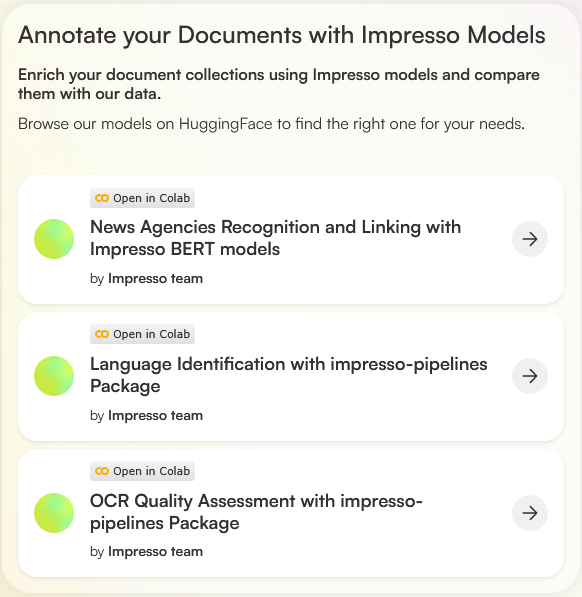Screen dimensions: 582x597
Task: Click the Colab logo on Language Identification badge
Action: tap(102, 334)
